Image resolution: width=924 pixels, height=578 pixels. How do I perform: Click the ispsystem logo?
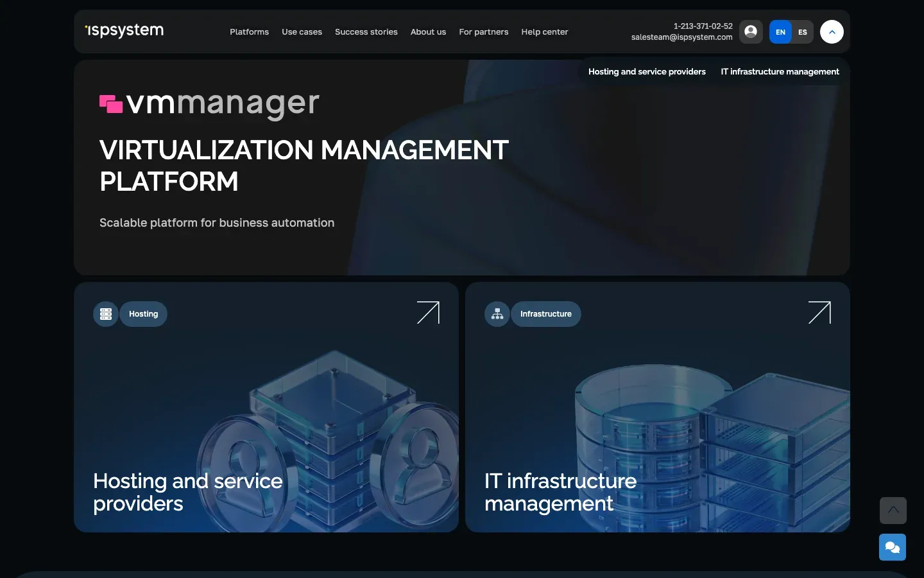tap(124, 31)
